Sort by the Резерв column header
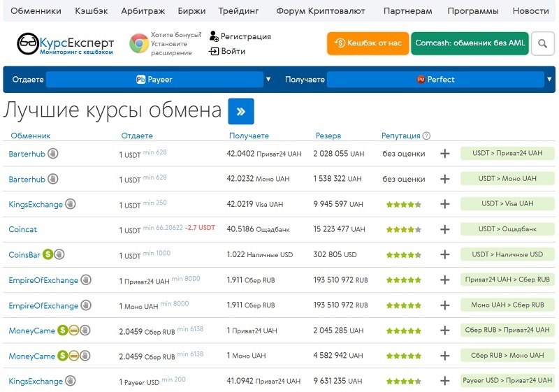Viewport: 559px width, 392px height. [x=328, y=136]
